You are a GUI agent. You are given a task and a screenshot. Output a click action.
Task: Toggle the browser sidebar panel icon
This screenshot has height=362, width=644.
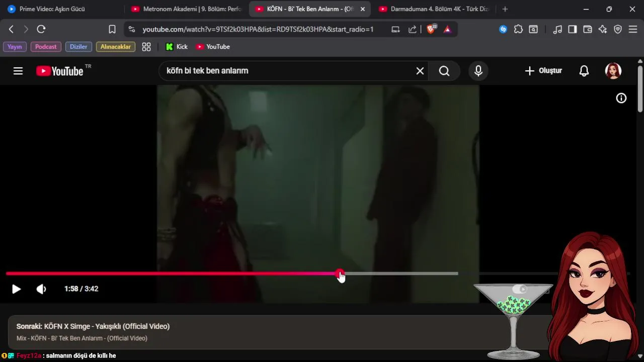coord(573,29)
